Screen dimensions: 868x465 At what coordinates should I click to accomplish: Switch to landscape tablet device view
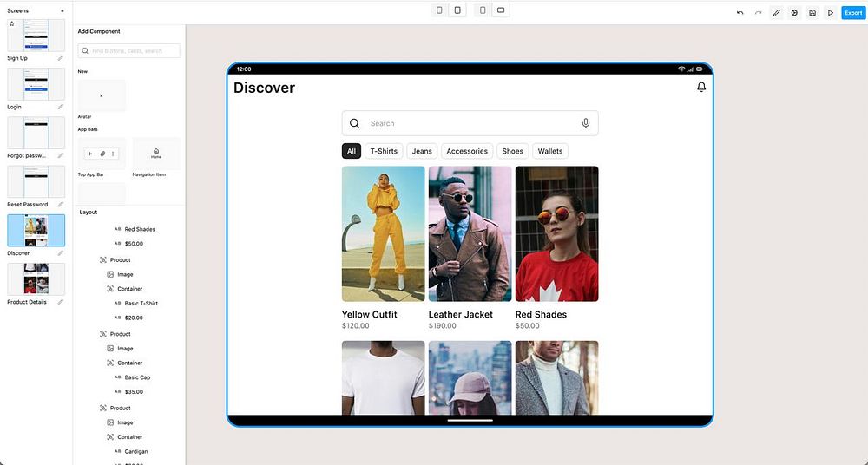(500, 10)
